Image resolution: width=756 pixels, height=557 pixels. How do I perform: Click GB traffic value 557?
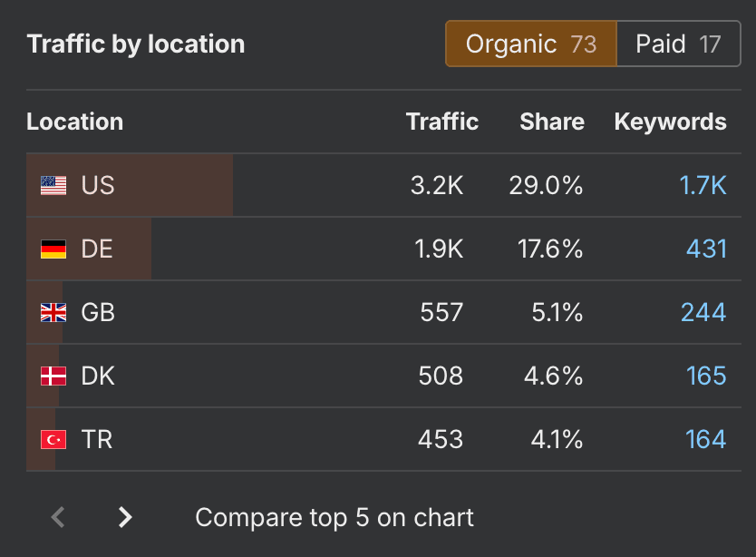click(441, 312)
